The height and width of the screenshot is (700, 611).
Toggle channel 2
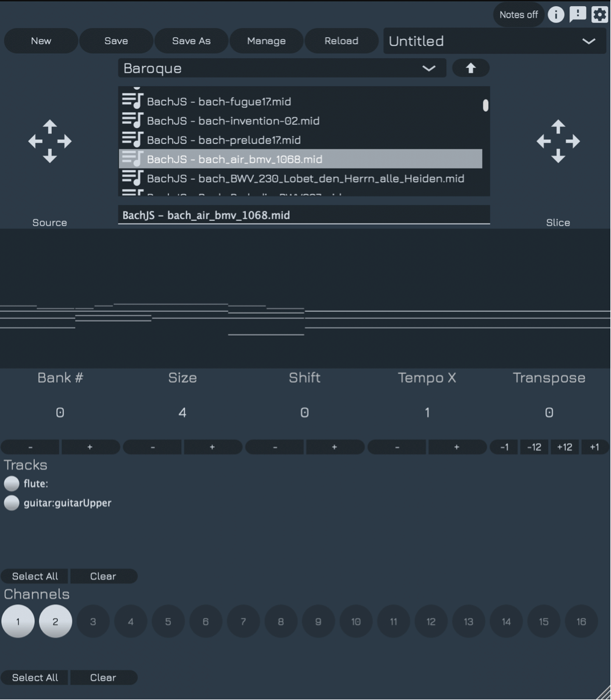[56, 621]
